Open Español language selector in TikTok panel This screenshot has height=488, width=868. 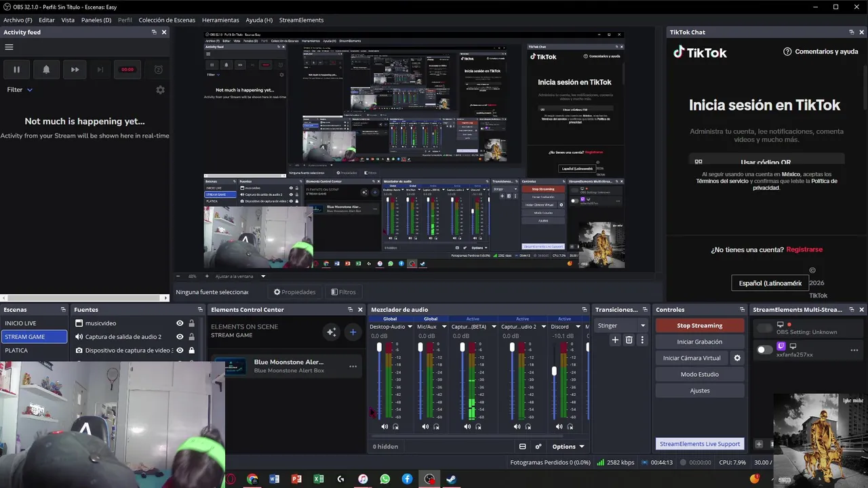[770, 283]
